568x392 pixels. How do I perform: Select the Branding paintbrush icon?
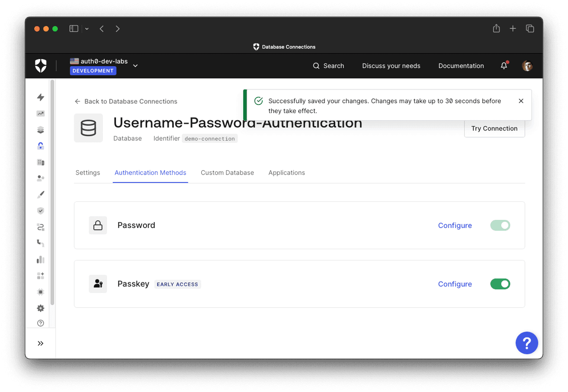click(x=40, y=194)
